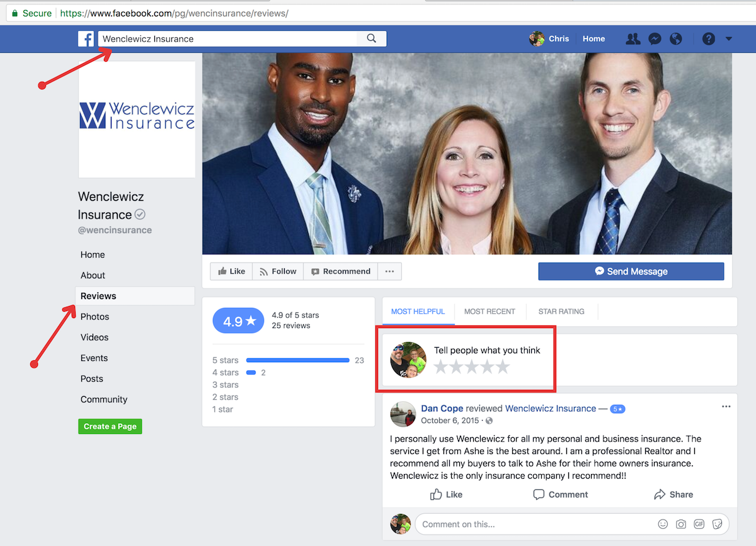Open the Messenger icon in top bar
This screenshot has width=756, height=546.
[x=655, y=38]
